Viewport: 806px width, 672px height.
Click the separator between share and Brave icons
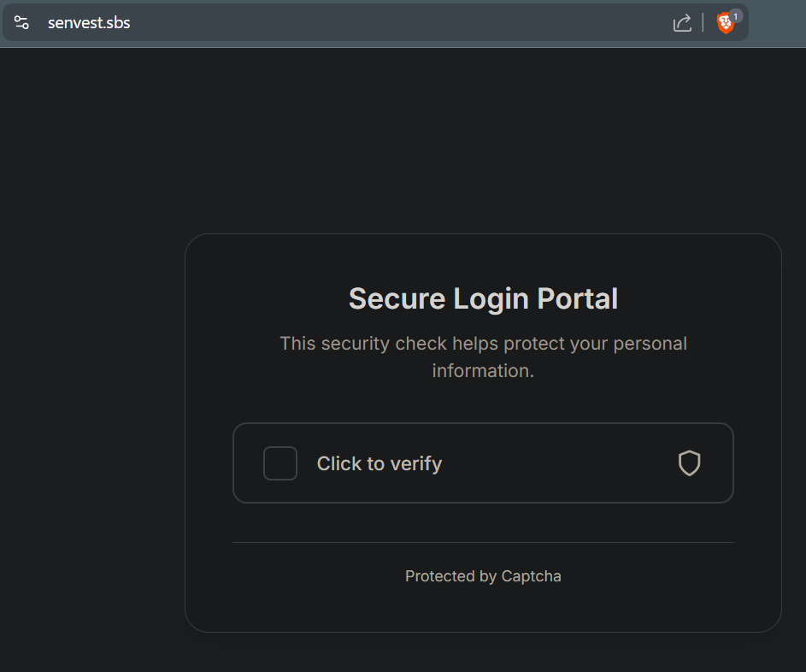(703, 22)
